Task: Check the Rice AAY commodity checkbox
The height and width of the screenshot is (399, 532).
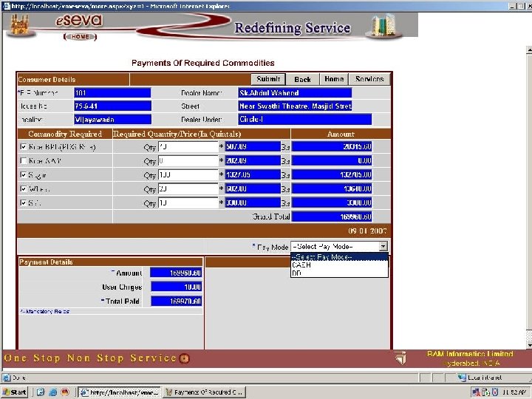Action: click(24, 160)
